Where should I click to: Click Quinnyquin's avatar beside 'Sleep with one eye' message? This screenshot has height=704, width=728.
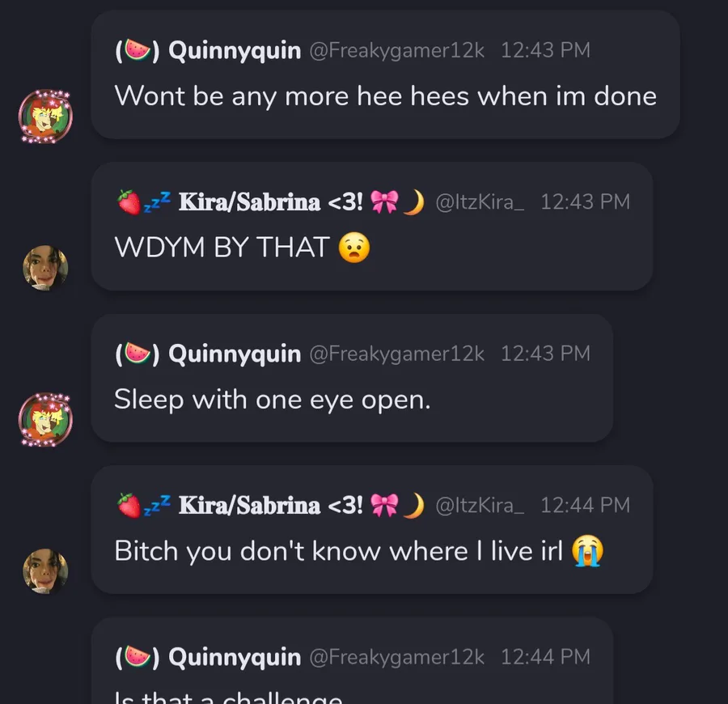(45, 420)
